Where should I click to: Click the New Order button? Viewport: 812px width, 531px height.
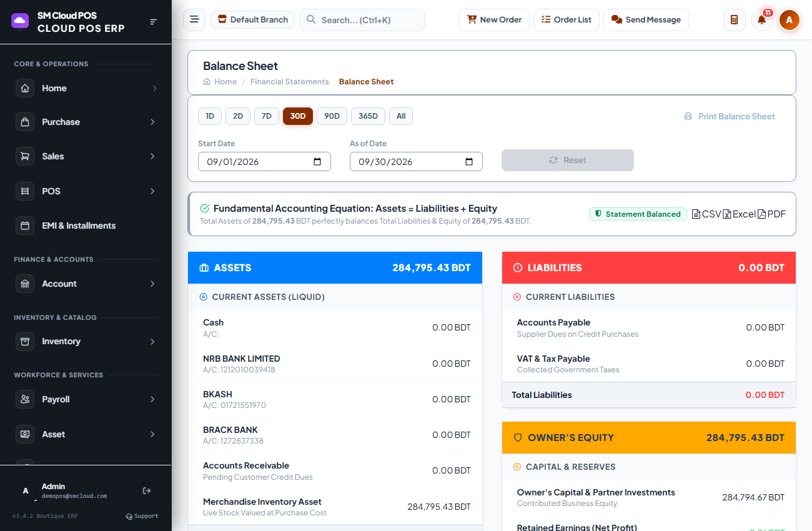click(494, 20)
